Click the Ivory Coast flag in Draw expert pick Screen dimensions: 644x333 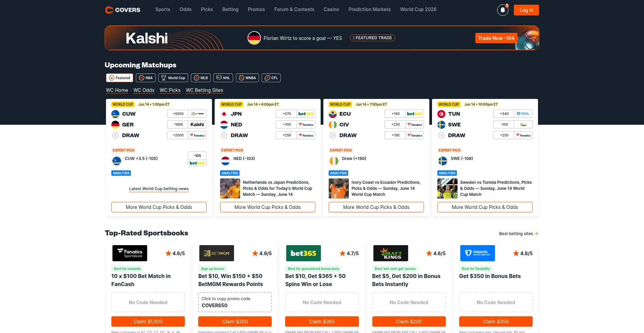pyautogui.click(x=334, y=161)
